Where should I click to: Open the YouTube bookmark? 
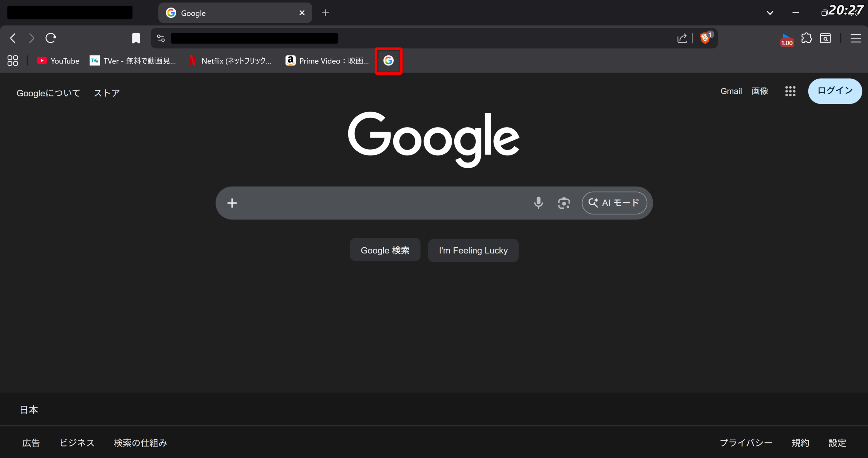tap(58, 61)
